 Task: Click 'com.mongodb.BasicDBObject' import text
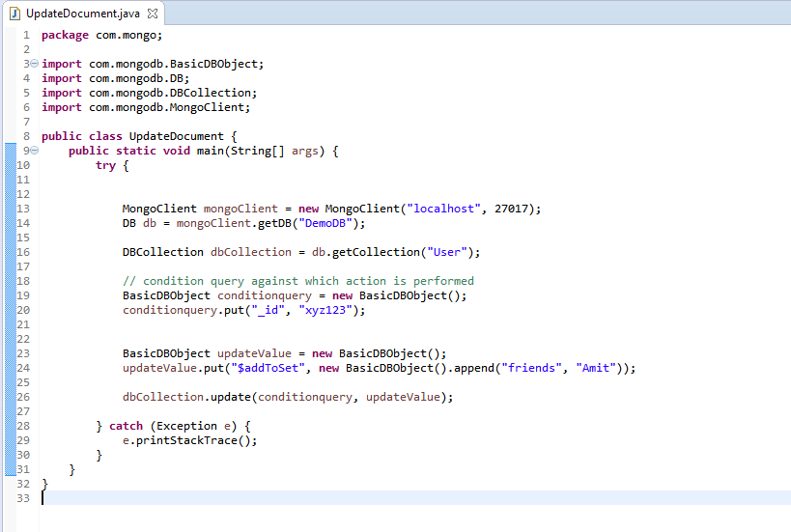tap(174, 64)
